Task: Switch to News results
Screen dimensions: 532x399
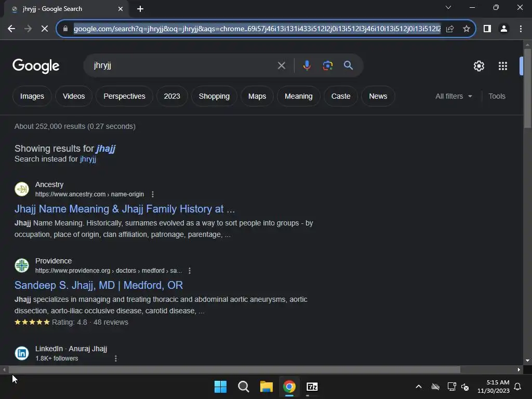Action: (378, 96)
